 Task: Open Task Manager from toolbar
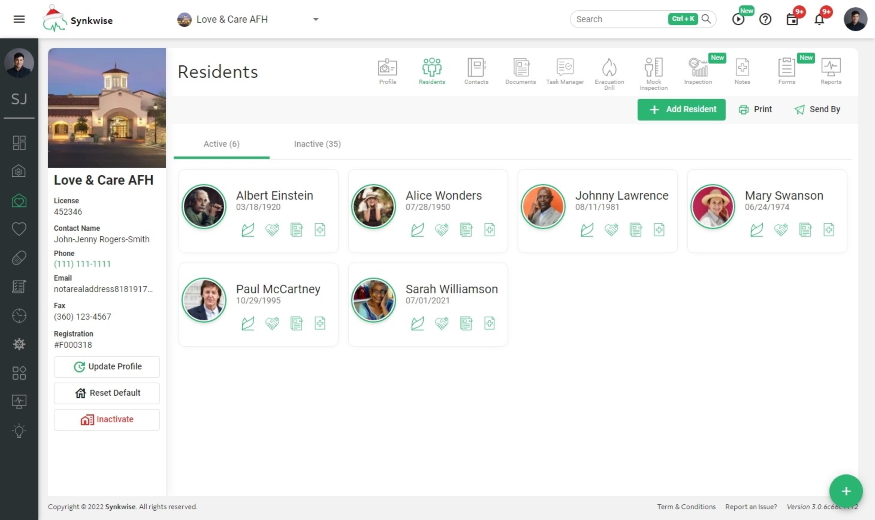tap(565, 72)
